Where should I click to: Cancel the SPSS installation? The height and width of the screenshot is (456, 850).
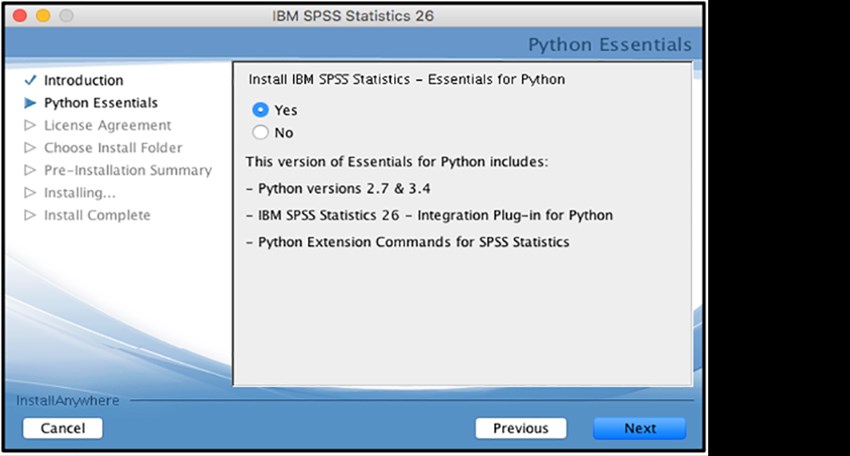pos(63,428)
